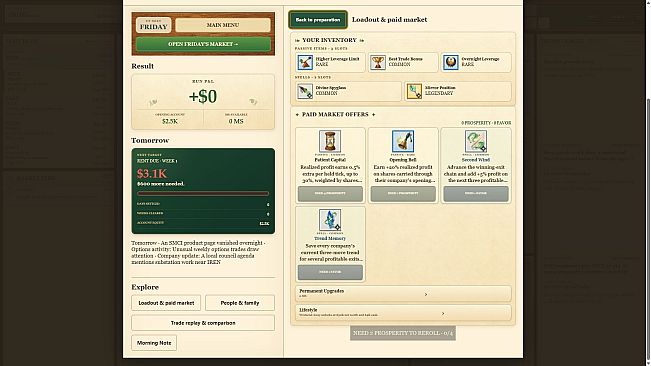Open the Morning Note
This screenshot has height=366, width=651.
coord(154,343)
